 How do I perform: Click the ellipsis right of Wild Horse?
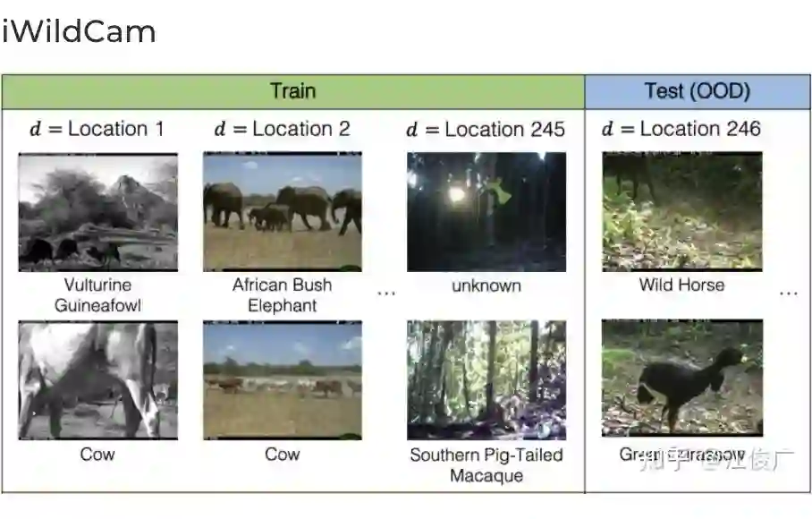click(788, 293)
